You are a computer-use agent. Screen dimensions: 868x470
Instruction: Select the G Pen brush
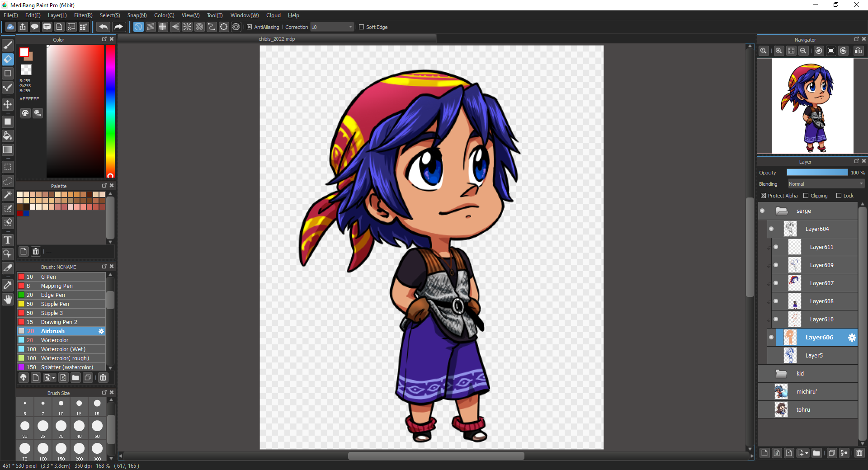point(61,277)
